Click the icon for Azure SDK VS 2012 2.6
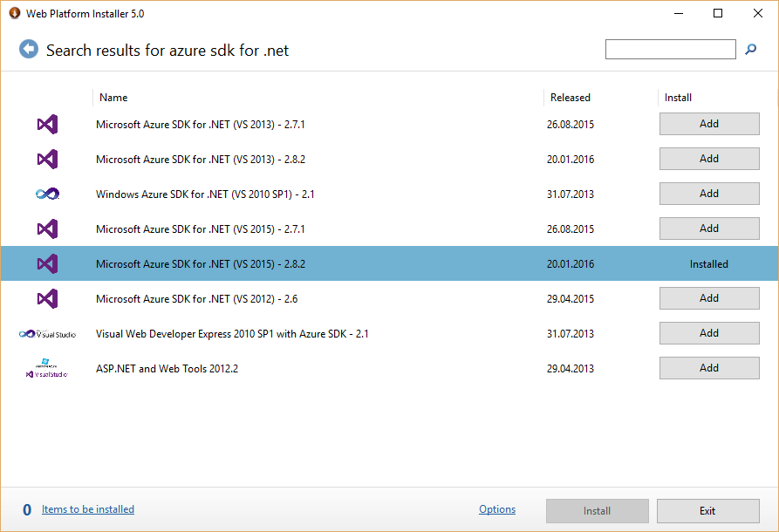The width and height of the screenshot is (779, 532). pyautogui.click(x=47, y=299)
